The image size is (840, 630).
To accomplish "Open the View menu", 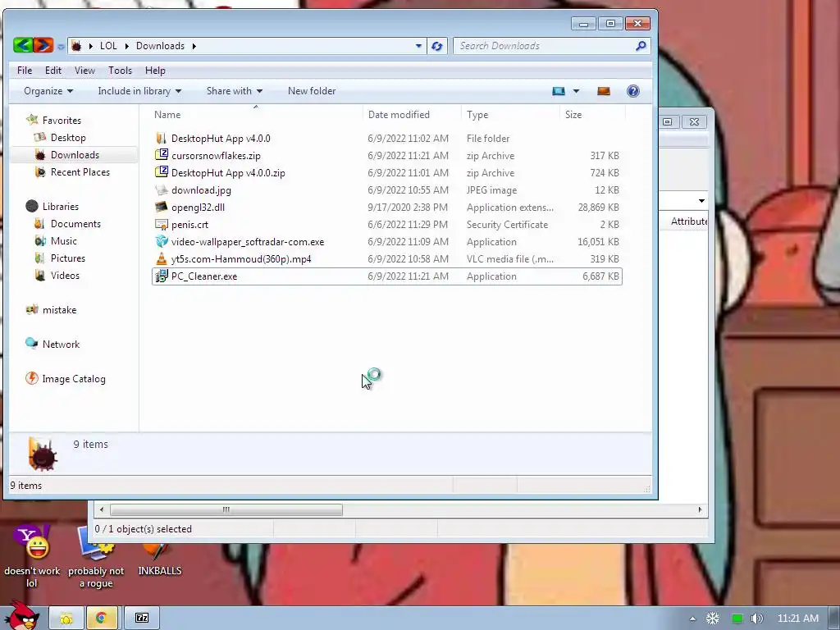I will point(84,71).
